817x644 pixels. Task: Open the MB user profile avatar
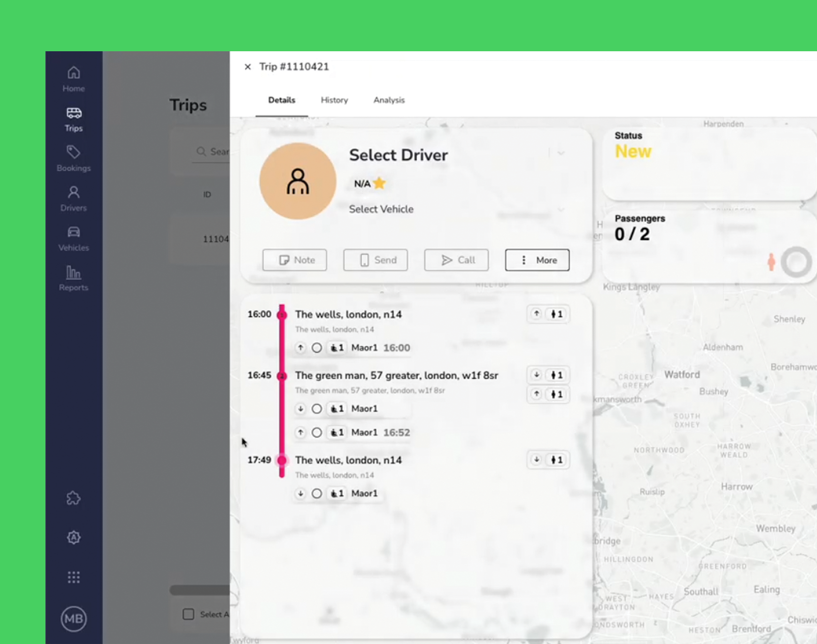pos(73,618)
